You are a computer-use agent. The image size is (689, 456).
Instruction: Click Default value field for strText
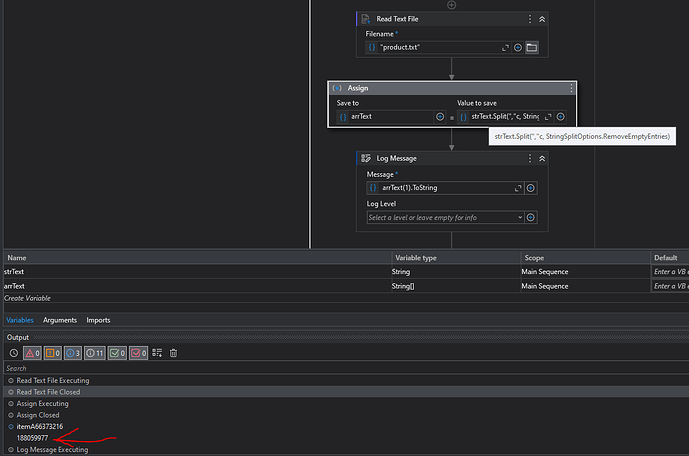coord(670,272)
